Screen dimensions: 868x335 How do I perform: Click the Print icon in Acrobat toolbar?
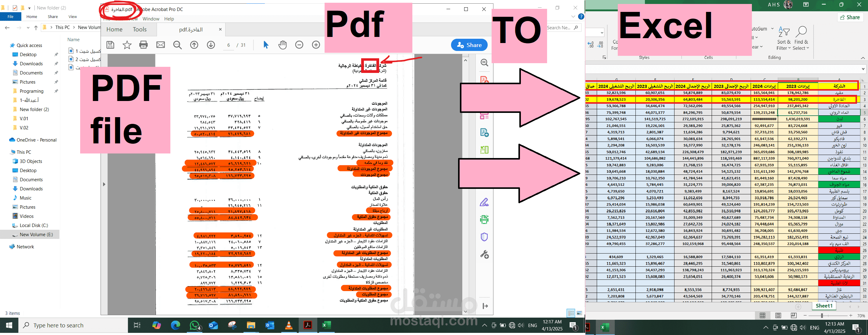144,45
